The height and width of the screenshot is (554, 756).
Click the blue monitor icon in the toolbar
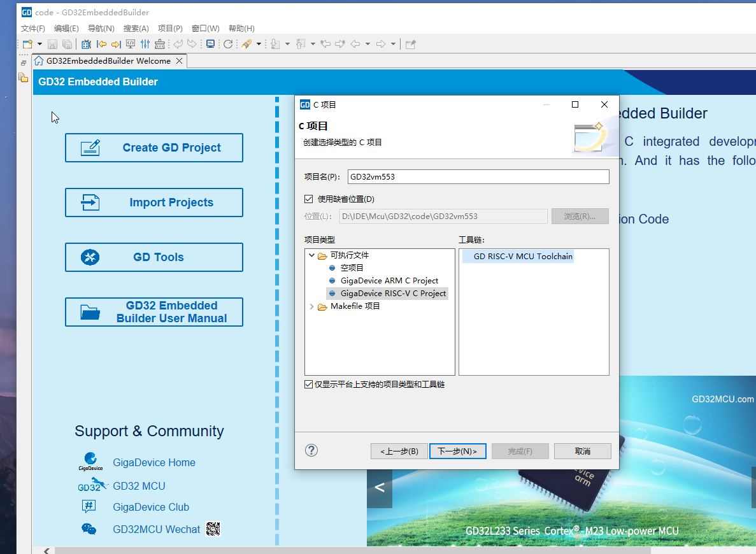point(210,44)
